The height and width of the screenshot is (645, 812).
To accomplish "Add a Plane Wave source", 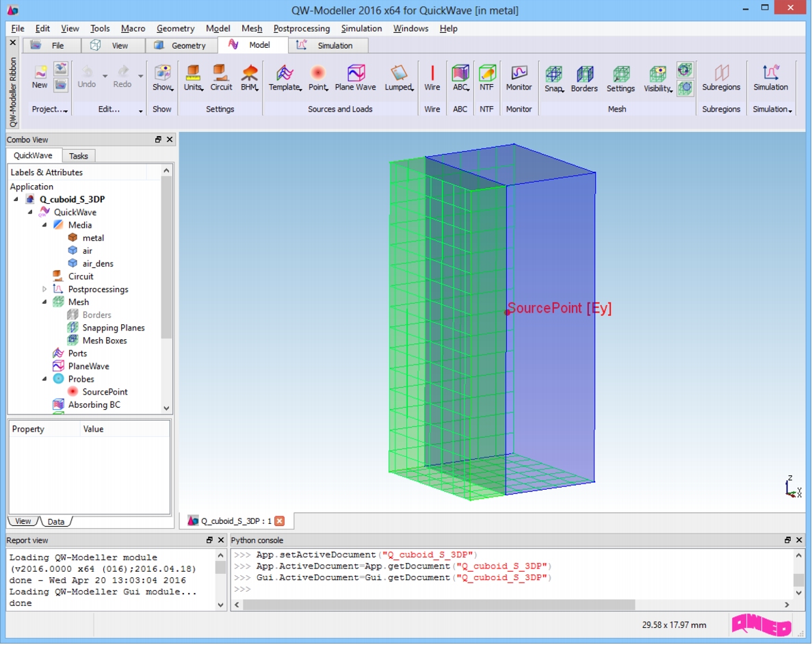I will 355,78.
